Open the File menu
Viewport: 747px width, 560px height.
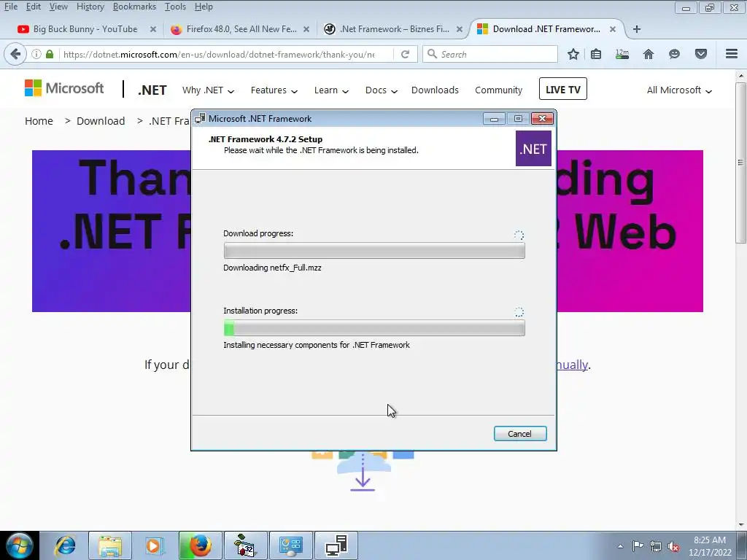[11, 7]
